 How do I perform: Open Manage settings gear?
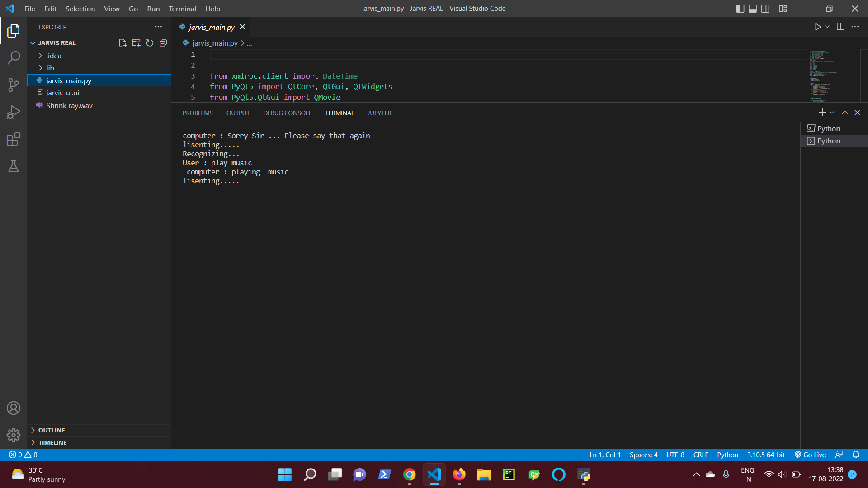tap(14, 435)
